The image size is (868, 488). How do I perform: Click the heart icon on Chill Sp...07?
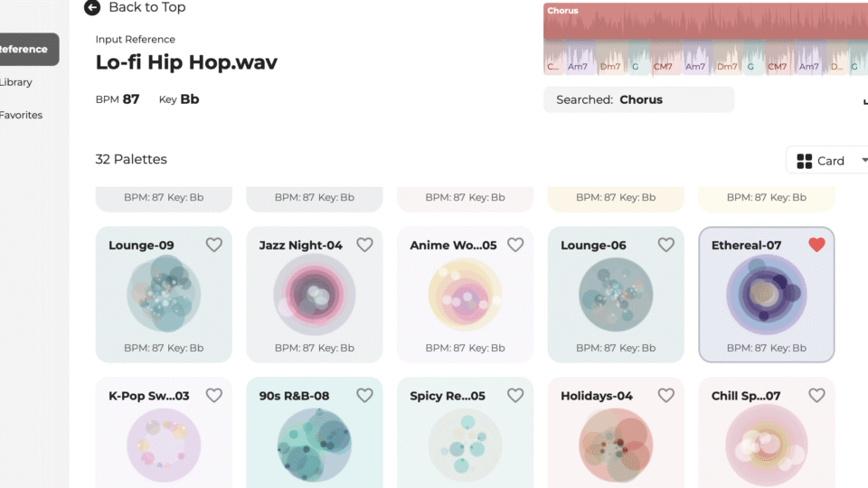point(816,395)
